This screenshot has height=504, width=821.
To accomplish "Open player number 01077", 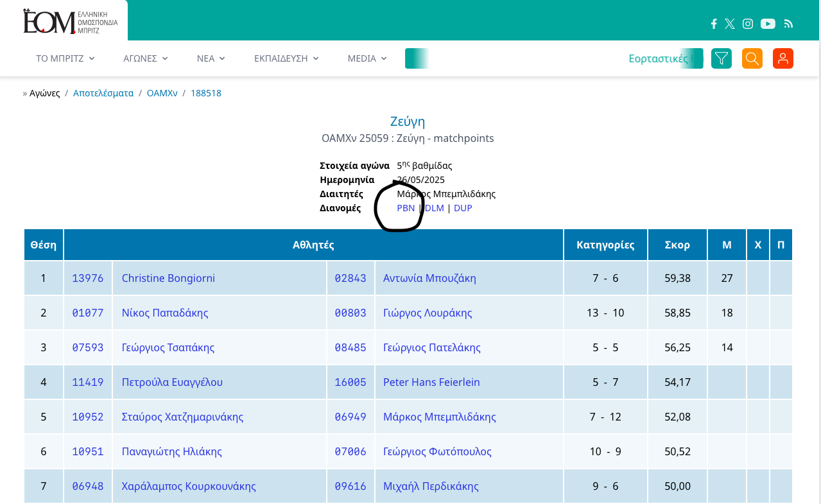I will tap(88, 313).
